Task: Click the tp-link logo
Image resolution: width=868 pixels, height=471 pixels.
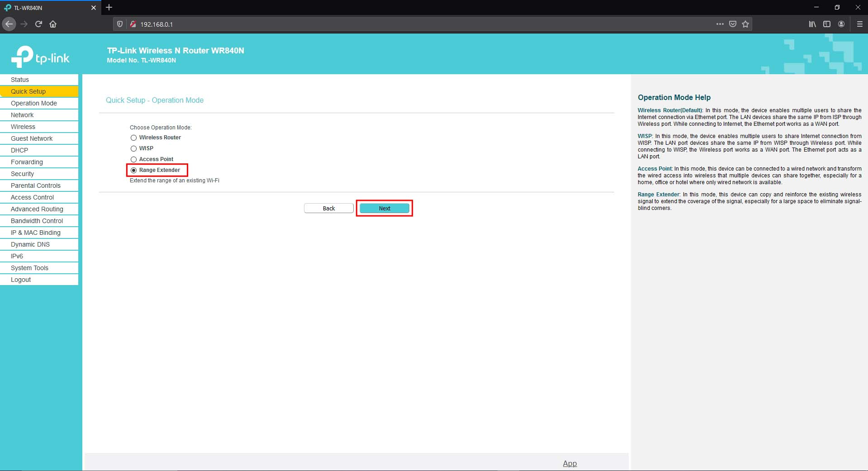Action: click(x=40, y=57)
